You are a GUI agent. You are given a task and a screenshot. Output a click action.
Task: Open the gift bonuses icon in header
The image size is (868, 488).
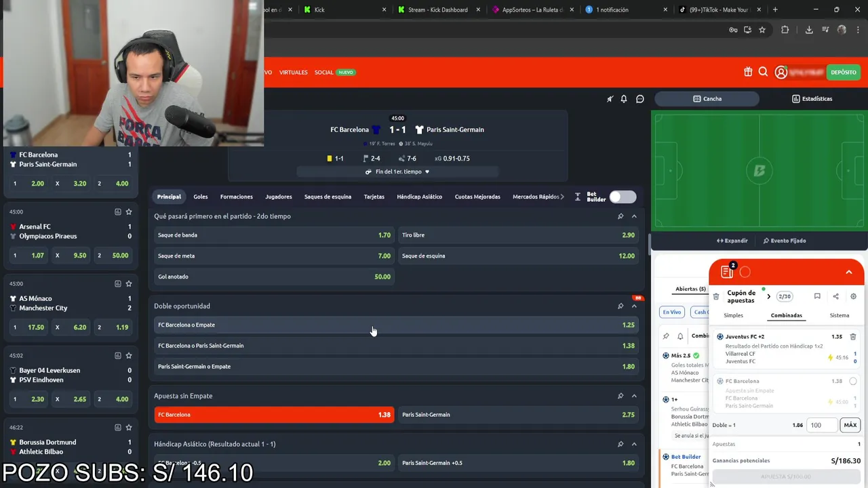[748, 72]
